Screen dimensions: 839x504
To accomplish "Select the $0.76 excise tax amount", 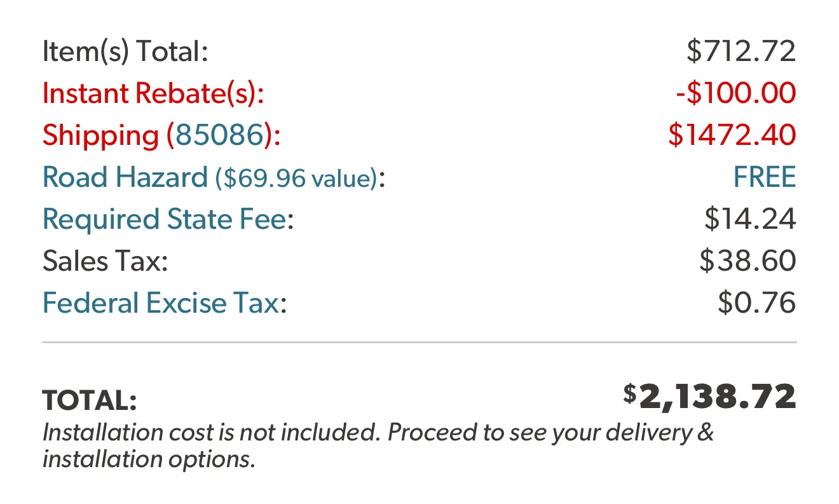I will click(x=757, y=303).
